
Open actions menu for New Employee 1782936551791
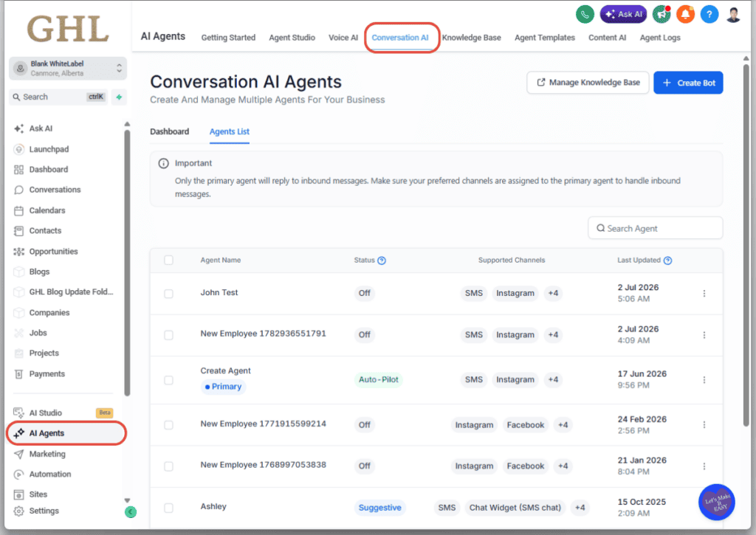[x=704, y=335]
